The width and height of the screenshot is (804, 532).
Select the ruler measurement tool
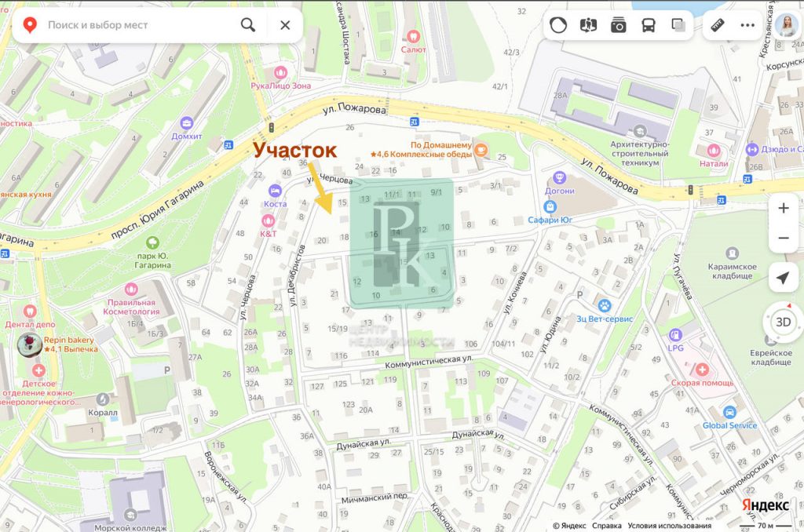point(718,24)
